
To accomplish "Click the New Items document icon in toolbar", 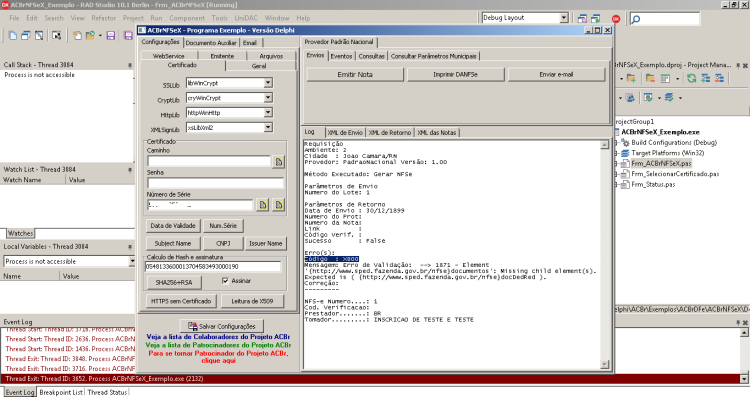I will (x=13, y=35).
